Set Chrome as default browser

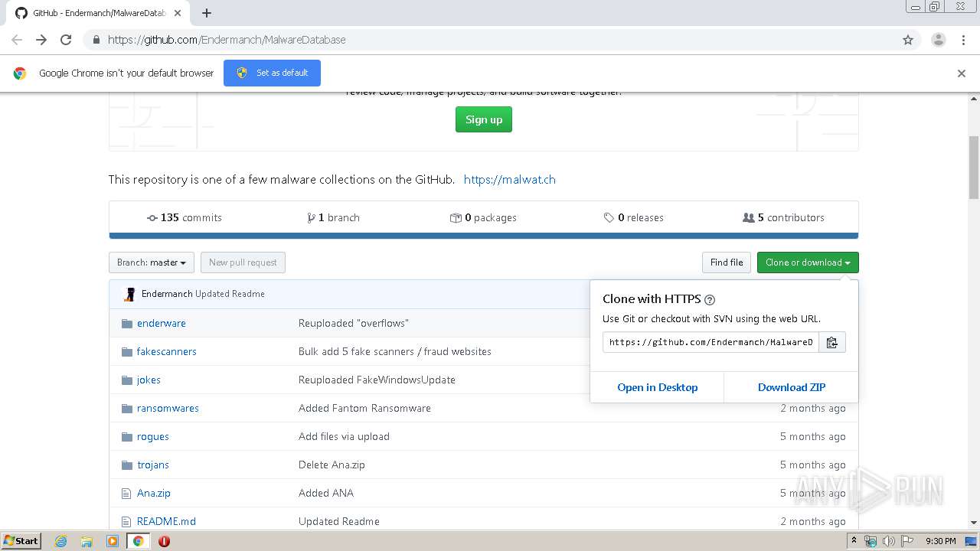coord(272,73)
